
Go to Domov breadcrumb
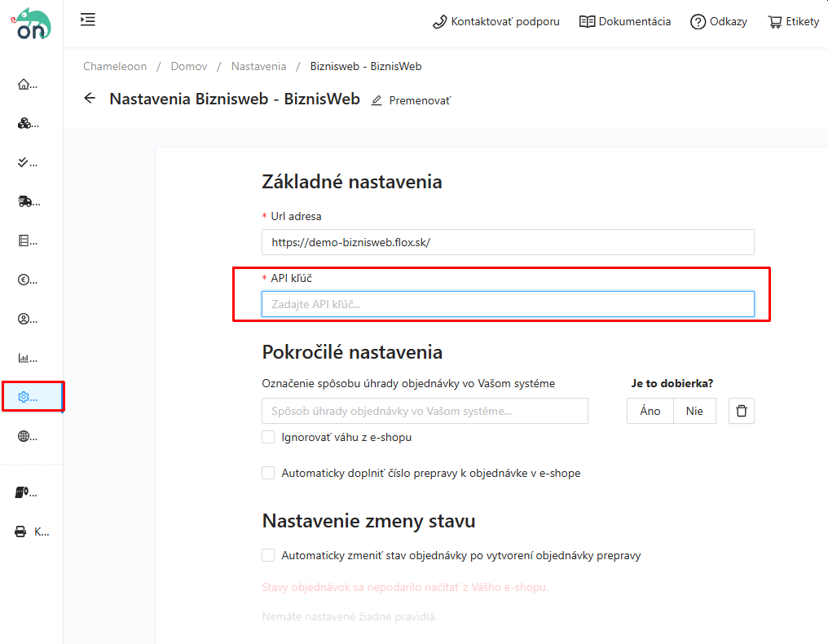tap(189, 67)
